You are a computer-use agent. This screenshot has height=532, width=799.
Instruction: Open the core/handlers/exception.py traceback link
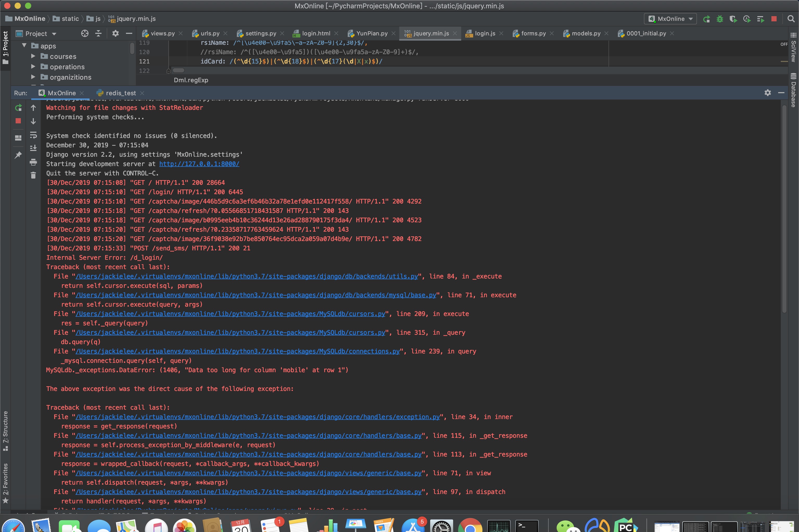tap(257, 417)
